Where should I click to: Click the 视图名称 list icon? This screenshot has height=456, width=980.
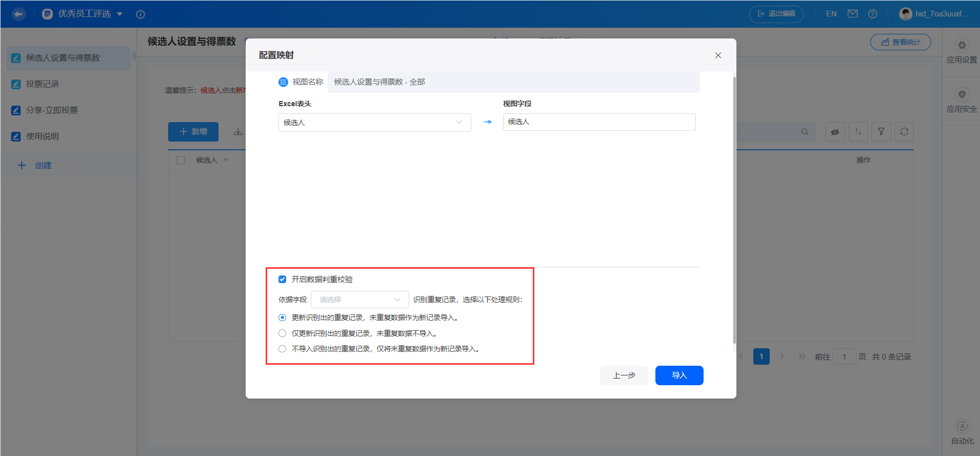(283, 82)
